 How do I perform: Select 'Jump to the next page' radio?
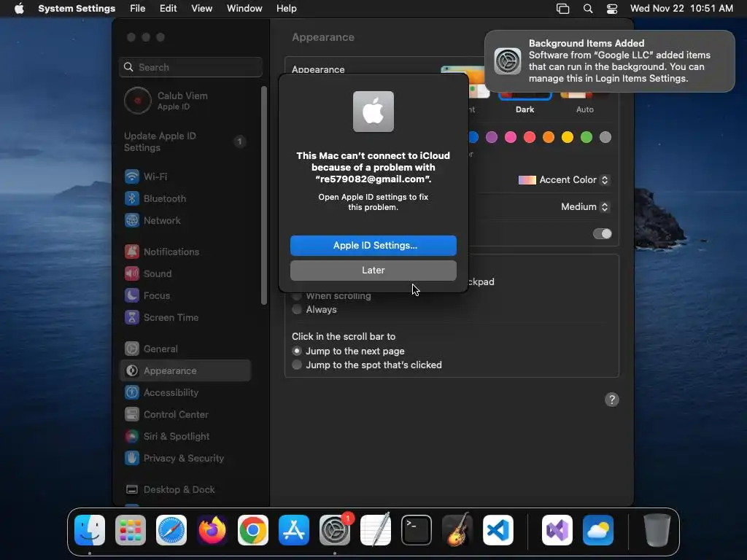297,351
